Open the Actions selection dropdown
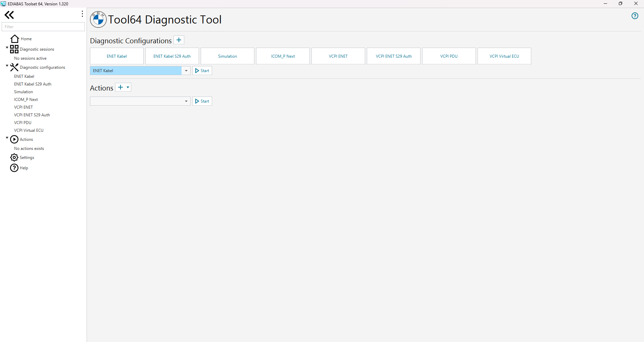644x342 pixels. pyautogui.click(x=186, y=101)
